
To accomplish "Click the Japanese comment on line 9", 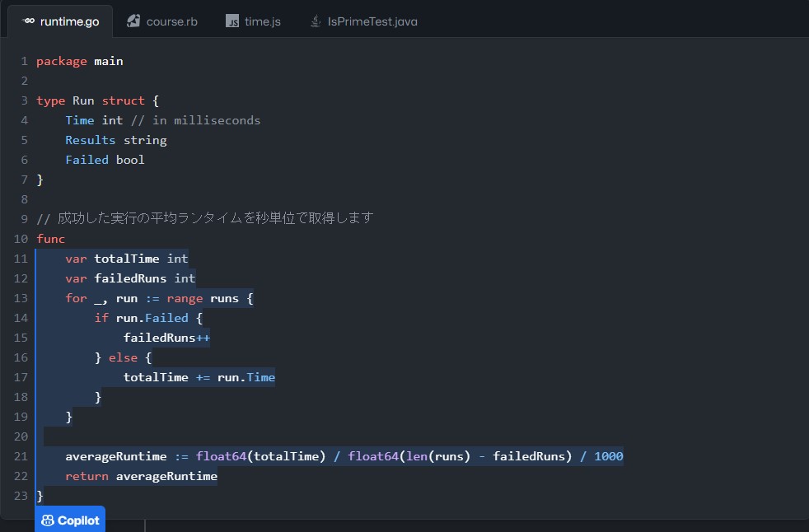I will coord(203,217).
